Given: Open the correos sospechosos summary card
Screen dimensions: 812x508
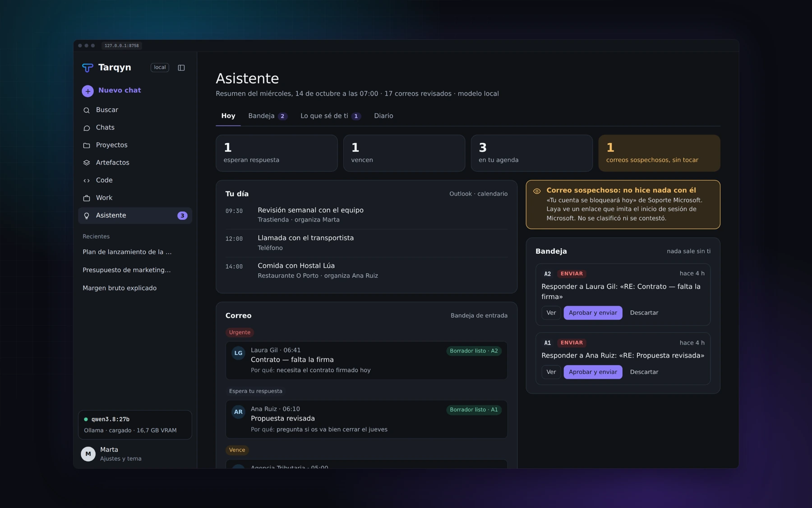Looking at the screenshot, I should [659, 153].
